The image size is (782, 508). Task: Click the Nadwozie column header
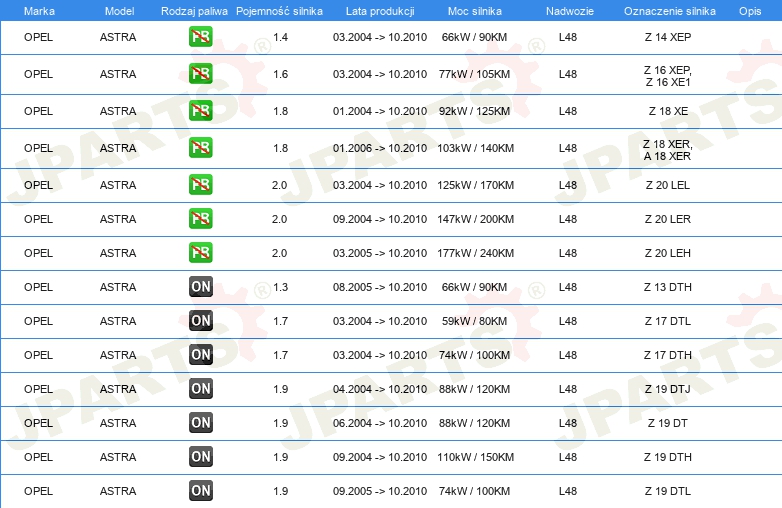coord(570,11)
